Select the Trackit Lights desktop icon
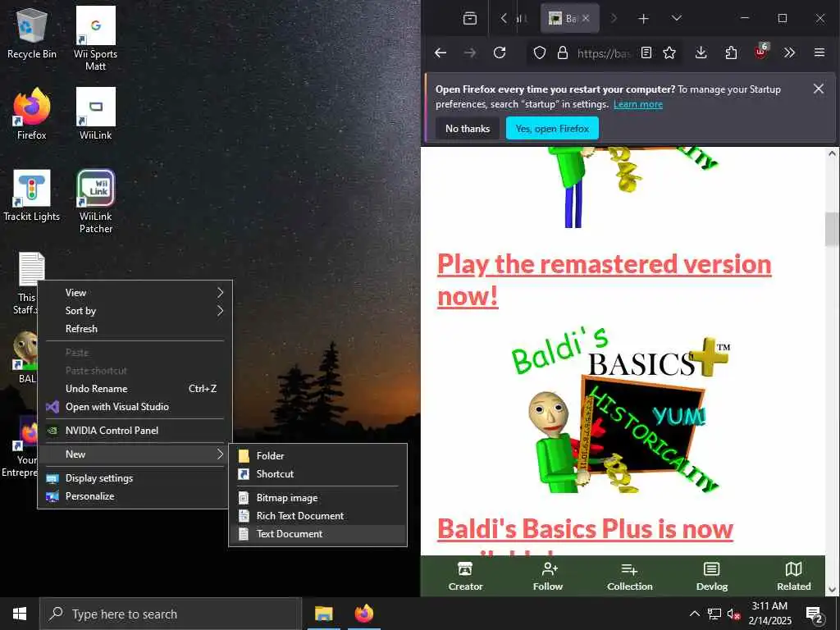The image size is (840, 630). click(32, 195)
